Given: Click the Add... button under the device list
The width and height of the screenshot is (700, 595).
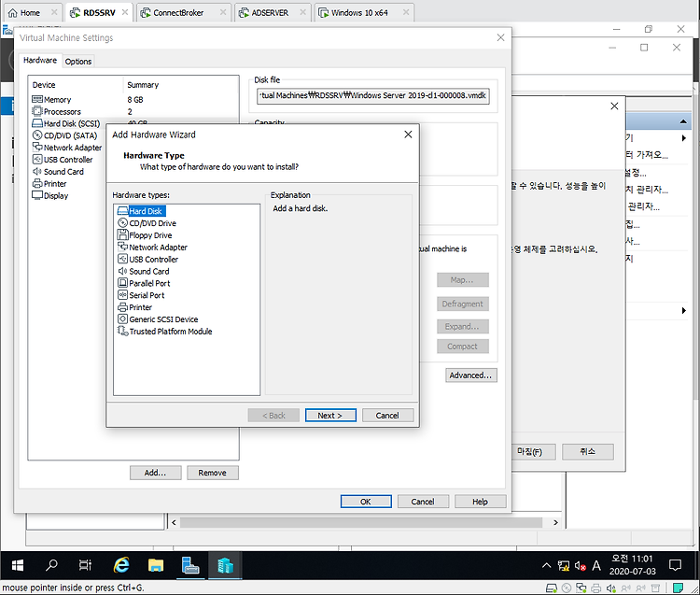Looking at the screenshot, I should click(x=155, y=473).
